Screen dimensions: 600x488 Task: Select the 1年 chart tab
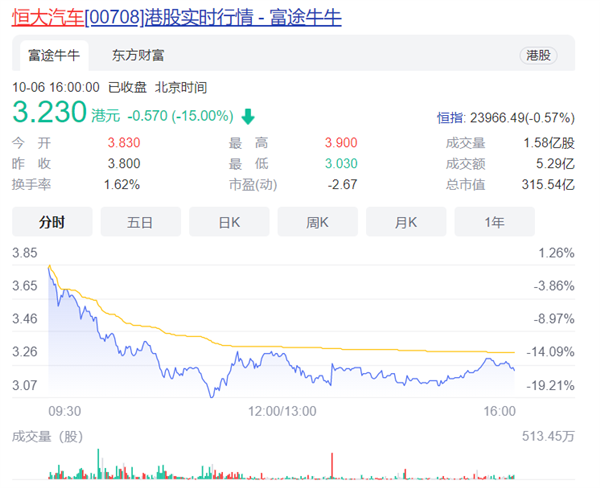pos(494,222)
